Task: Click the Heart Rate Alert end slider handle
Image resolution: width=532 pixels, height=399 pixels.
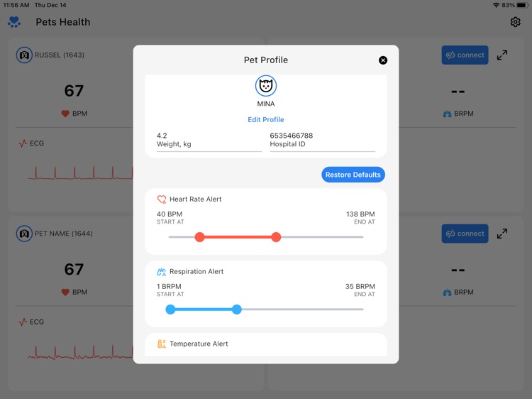Action: pyautogui.click(x=276, y=237)
